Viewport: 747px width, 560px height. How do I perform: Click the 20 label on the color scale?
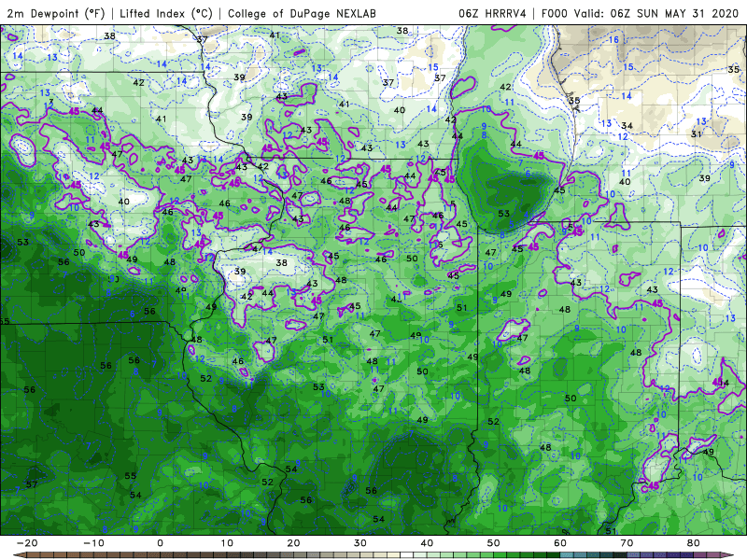tap(293, 543)
